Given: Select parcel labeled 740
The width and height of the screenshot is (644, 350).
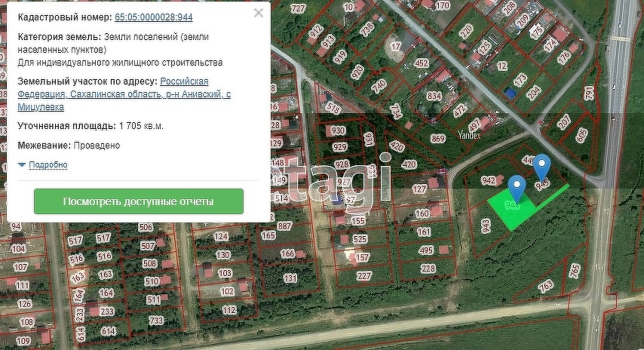Looking at the screenshot, I should [x=379, y=85].
